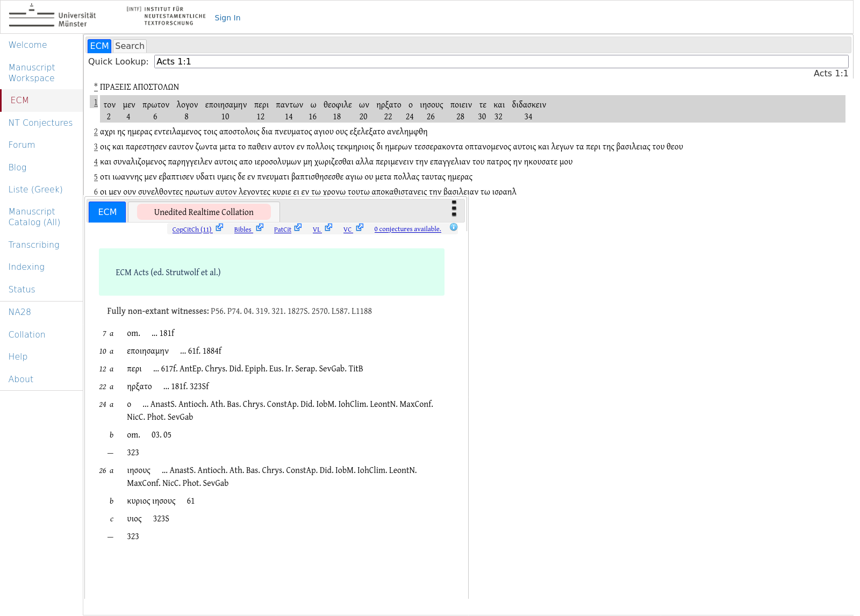The width and height of the screenshot is (860, 616).
Task: Click the Quick Lookup input field
Action: point(501,62)
